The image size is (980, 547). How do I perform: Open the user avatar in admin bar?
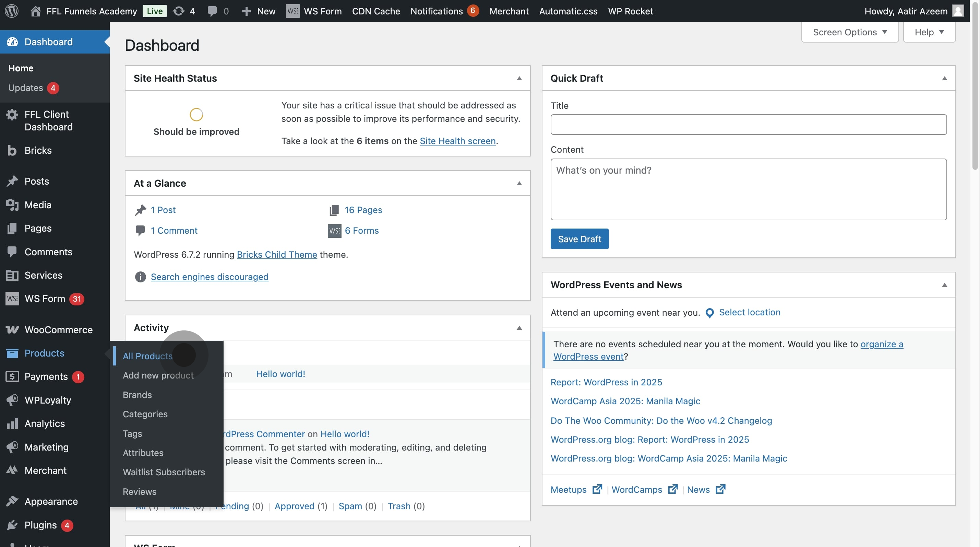[958, 11]
